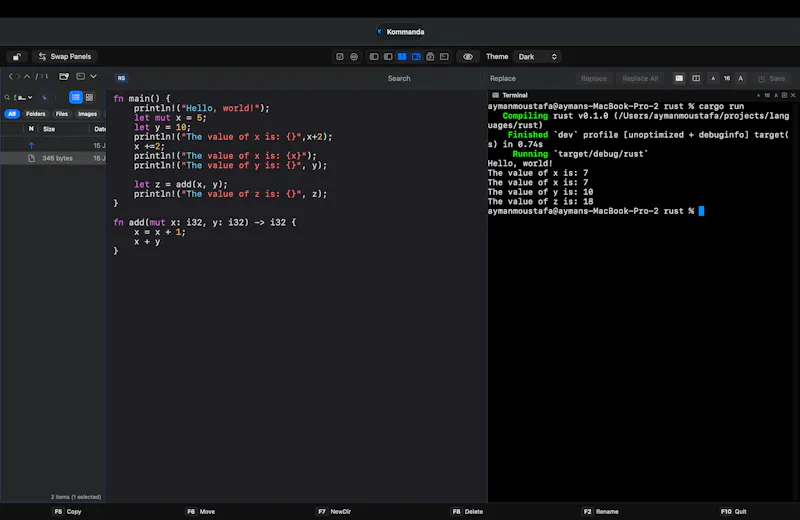
Task: Click the F2 Rename button
Action: [x=600, y=511]
